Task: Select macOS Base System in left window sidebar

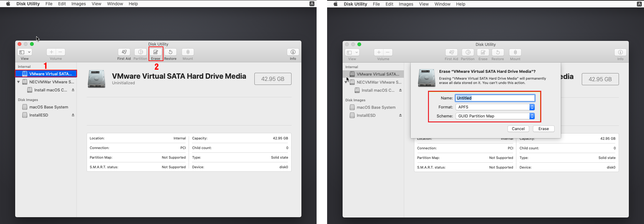Action: (x=49, y=107)
